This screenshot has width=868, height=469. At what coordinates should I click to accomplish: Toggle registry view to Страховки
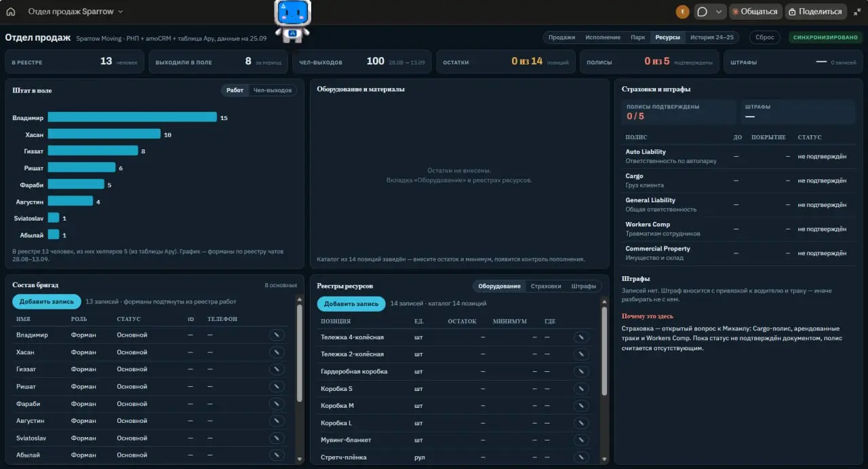(x=546, y=286)
